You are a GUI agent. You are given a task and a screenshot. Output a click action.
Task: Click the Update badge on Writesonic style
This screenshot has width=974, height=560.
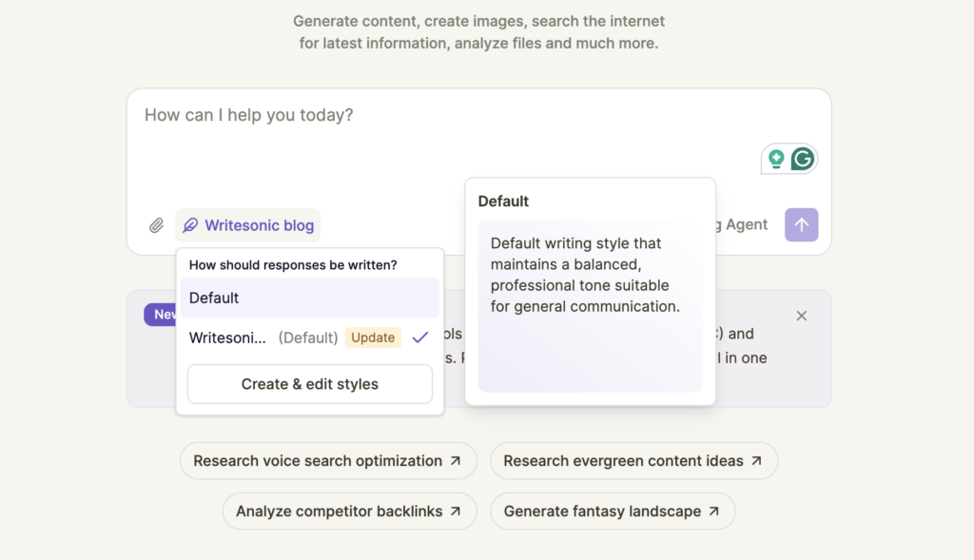[373, 338]
